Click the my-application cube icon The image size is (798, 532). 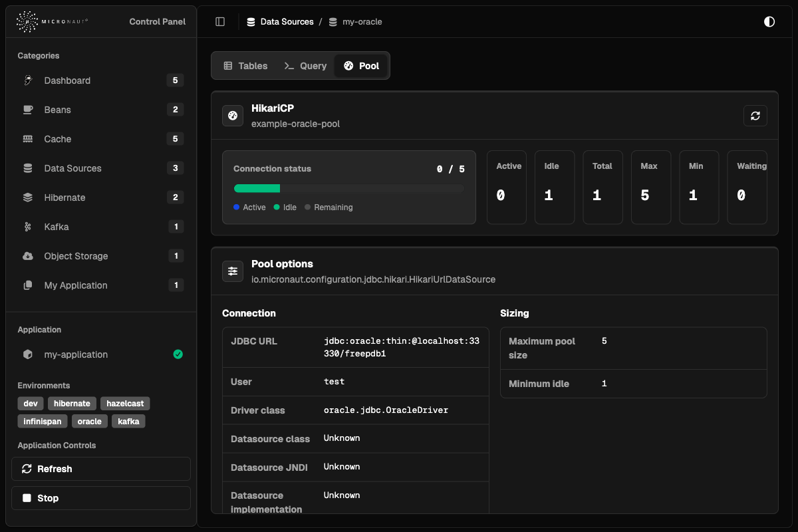[28, 354]
